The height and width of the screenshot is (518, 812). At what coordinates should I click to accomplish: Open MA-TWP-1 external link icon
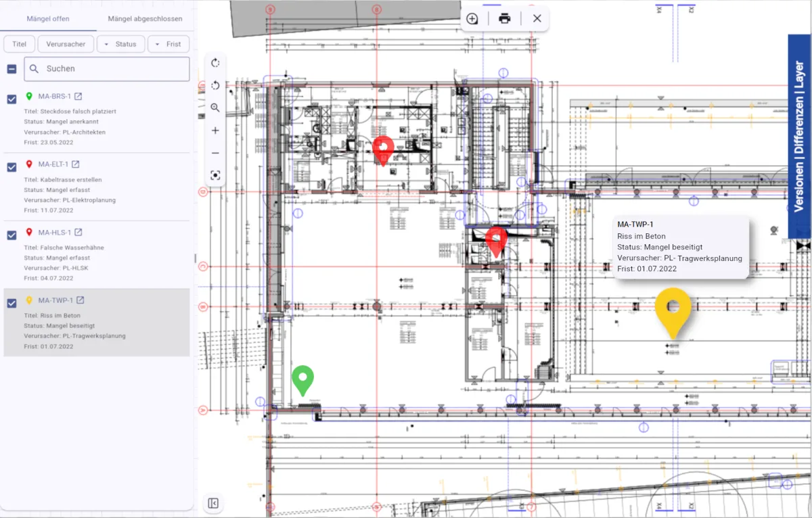(80, 300)
